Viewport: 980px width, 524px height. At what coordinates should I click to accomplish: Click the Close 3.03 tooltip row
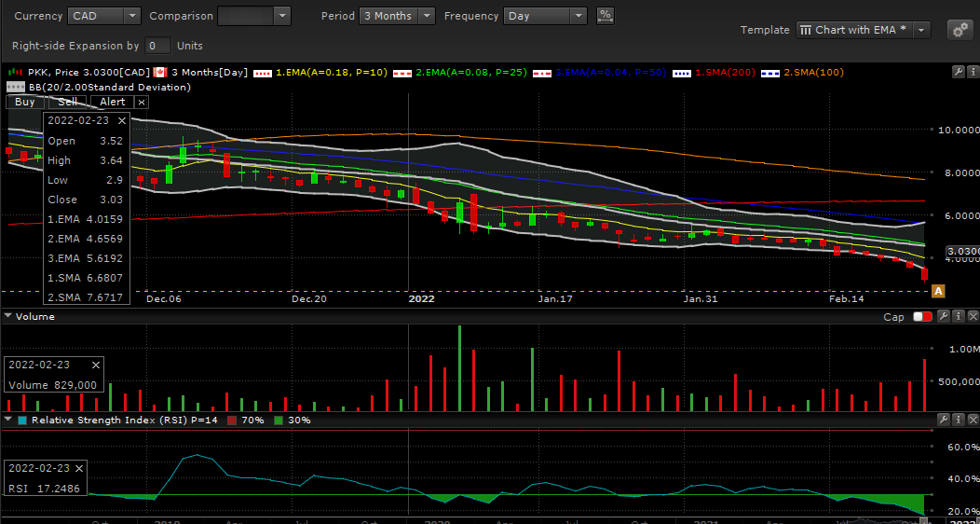[x=86, y=200]
